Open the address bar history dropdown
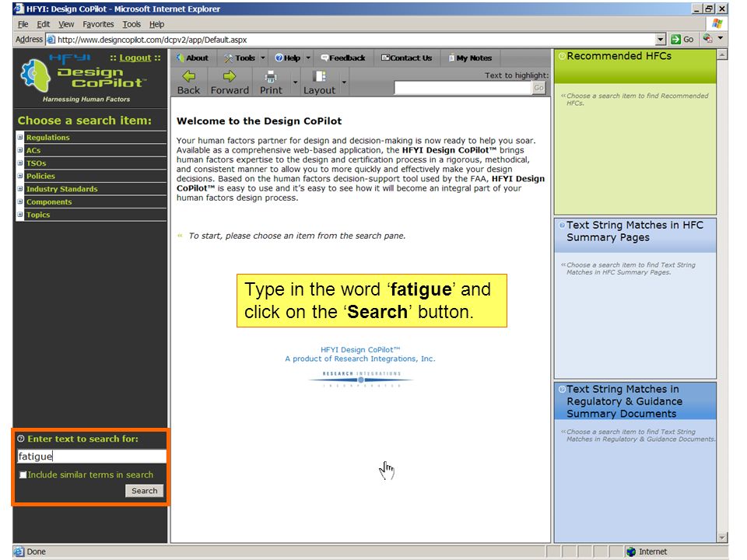 661,39
